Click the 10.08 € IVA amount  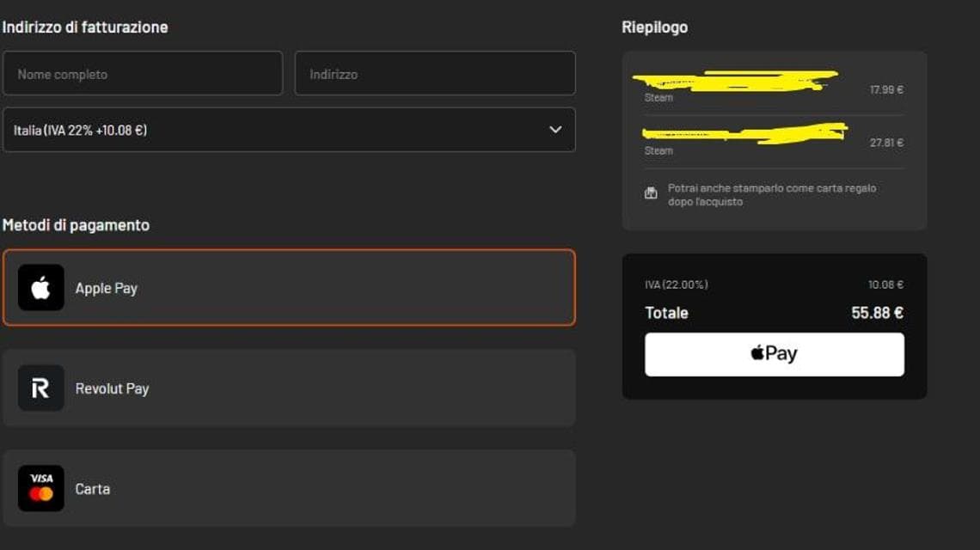(885, 284)
